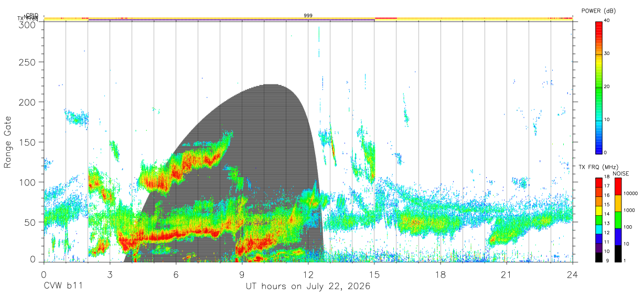Image resolution: width=644 pixels, height=297 pixels.
Task: Click the '100' noise scale label
Action: [628, 227]
